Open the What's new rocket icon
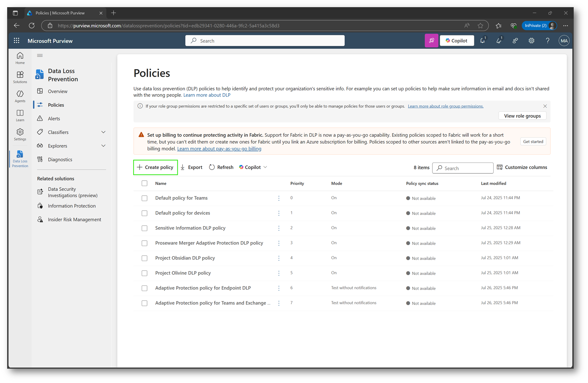This screenshot has width=588, height=383. tap(499, 41)
